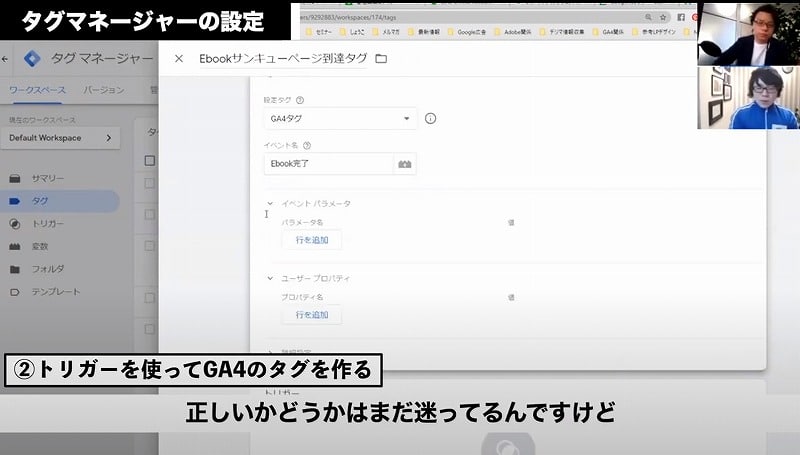Click the lower webcam video of man in blue
Viewport: 800px width, 455px height.
[748, 97]
